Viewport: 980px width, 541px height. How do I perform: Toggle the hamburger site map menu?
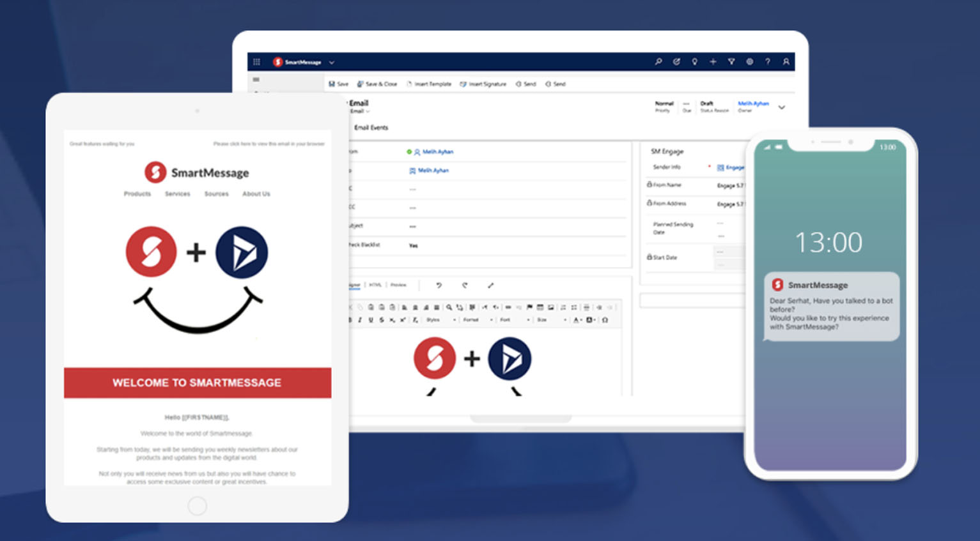pyautogui.click(x=256, y=80)
